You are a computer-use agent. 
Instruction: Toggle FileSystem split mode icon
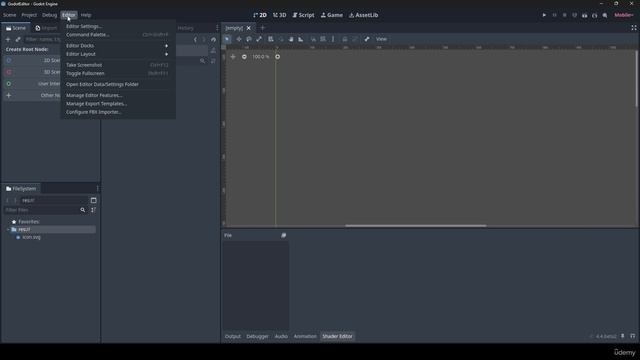click(93, 200)
